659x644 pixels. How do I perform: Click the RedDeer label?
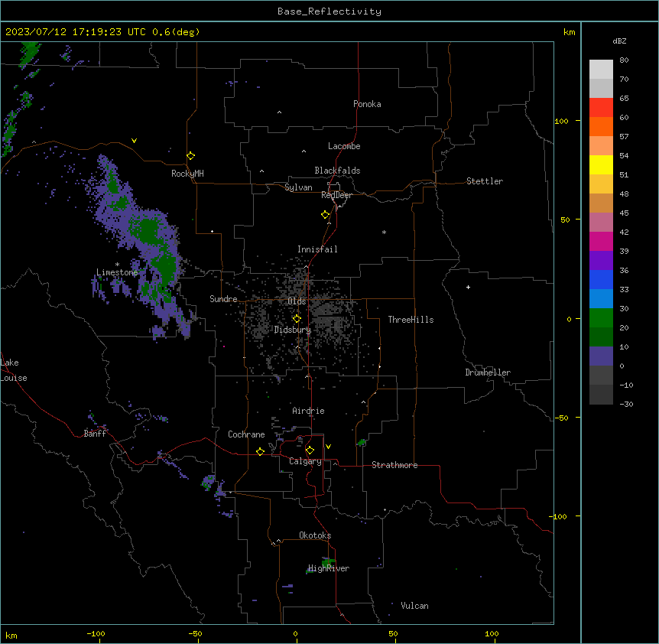[x=336, y=195]
